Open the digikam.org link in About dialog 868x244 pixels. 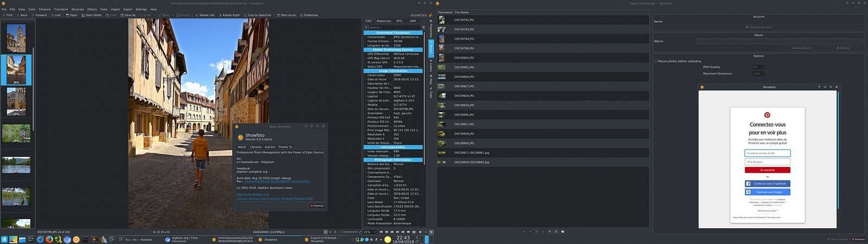[x=252, y=194]
